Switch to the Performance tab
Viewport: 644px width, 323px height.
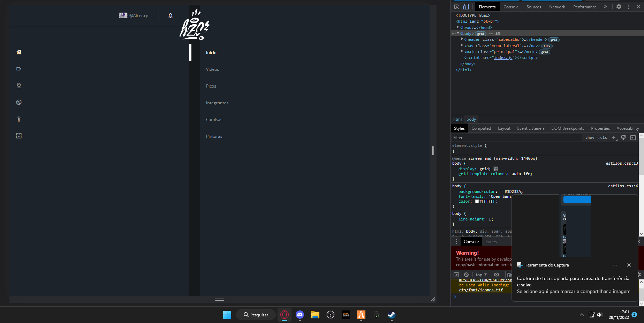click(x=585, y=7)
